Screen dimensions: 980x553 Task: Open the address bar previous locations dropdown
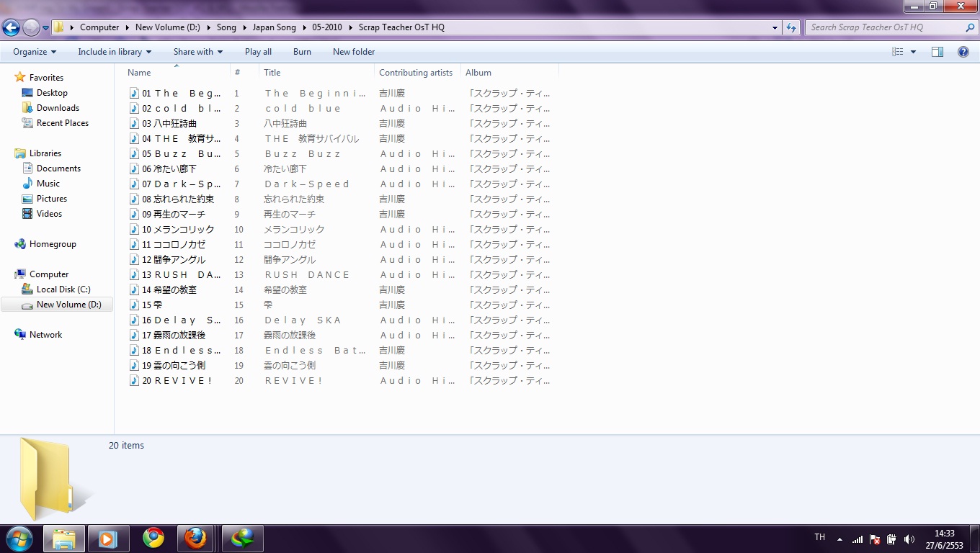tap(775, 27)
